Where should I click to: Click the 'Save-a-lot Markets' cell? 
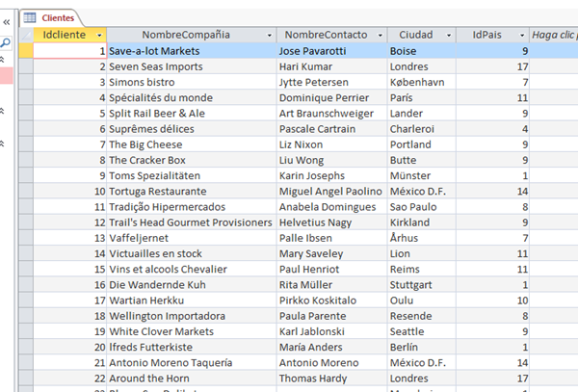192,51
